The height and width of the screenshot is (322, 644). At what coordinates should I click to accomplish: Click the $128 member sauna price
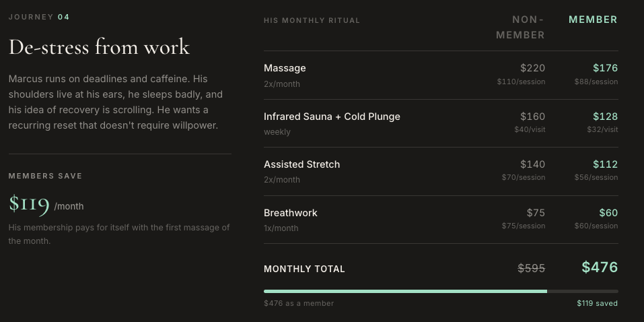[606, 117]
